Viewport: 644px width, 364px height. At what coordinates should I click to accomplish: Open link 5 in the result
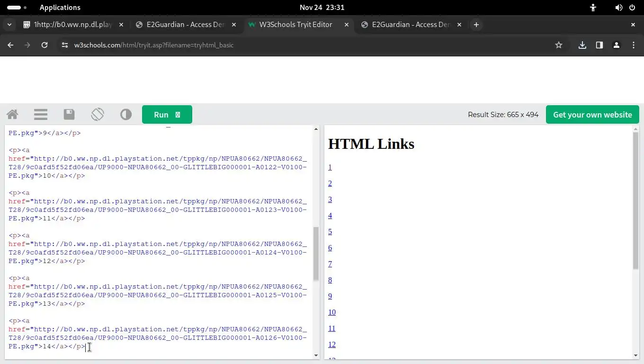[330, 232]
